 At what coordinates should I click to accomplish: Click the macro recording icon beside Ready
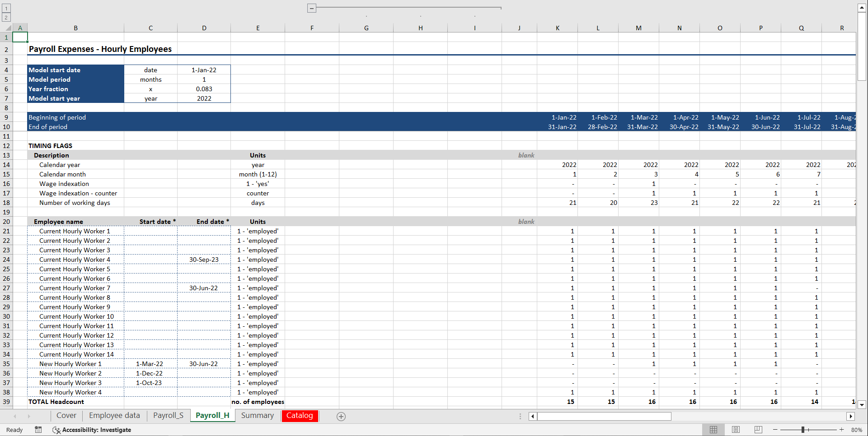click(38, 430)
